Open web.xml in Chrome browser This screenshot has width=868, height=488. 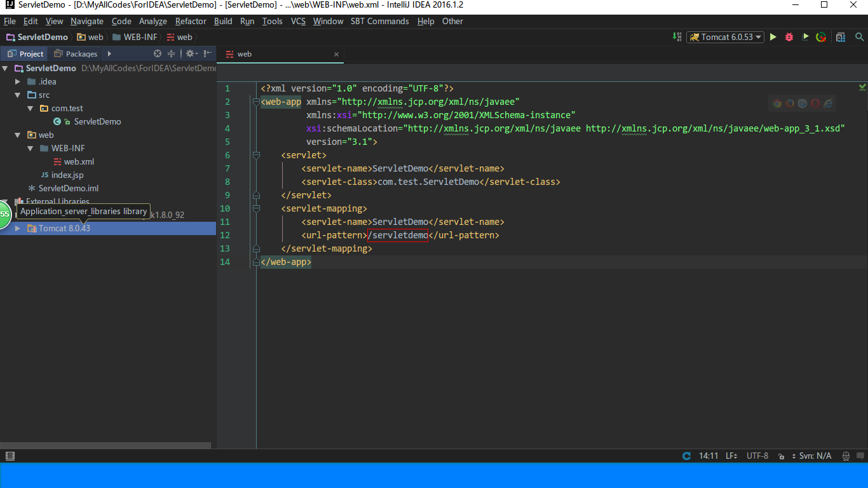(x=776, y=103)
